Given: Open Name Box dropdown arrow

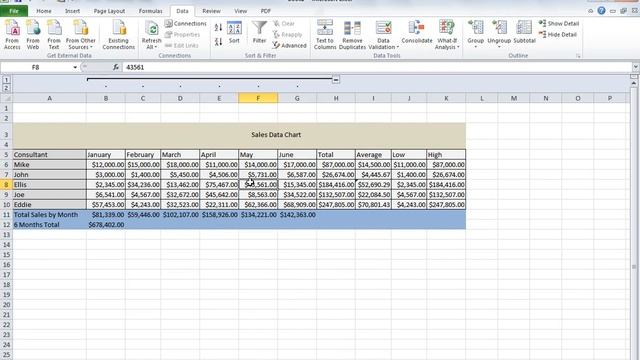Looking at the screenshot, I should 75,67.
